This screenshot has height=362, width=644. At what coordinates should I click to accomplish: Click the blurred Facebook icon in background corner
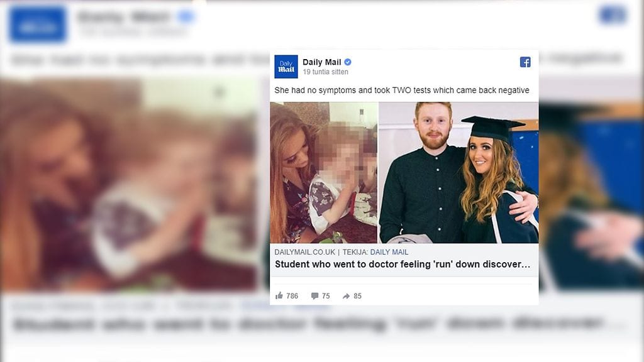tap(613, 15)
